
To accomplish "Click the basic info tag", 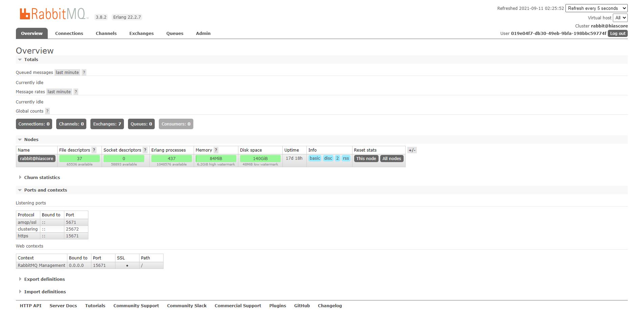I will (315, 158).
